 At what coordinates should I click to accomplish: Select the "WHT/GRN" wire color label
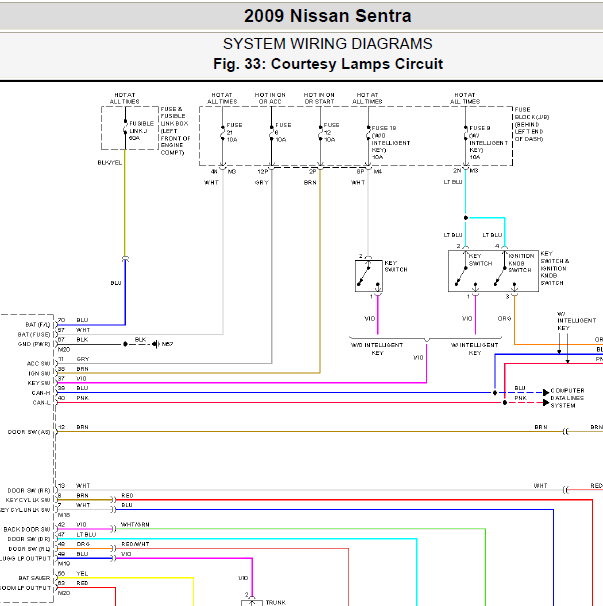(135, 524)
